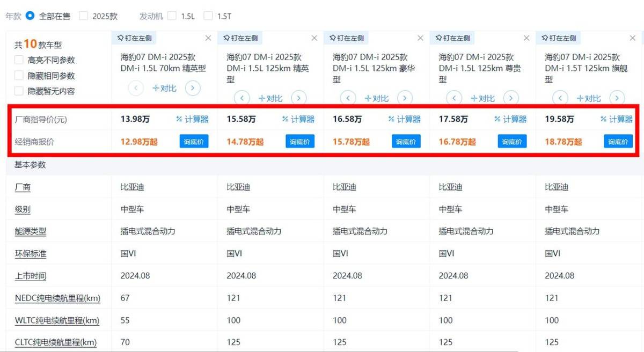Add 尊贵型 to 对比
The image size is (644, 352).
483,98
